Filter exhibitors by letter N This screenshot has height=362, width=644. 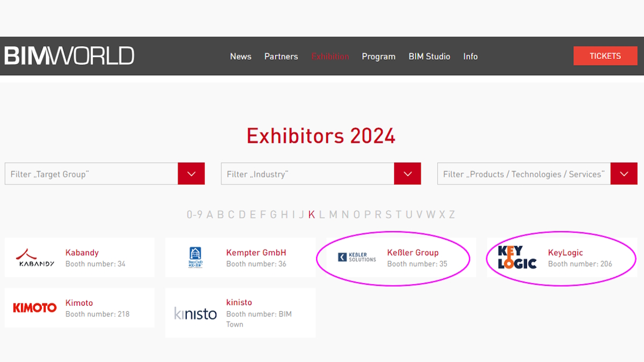click(x=345, y=215)
